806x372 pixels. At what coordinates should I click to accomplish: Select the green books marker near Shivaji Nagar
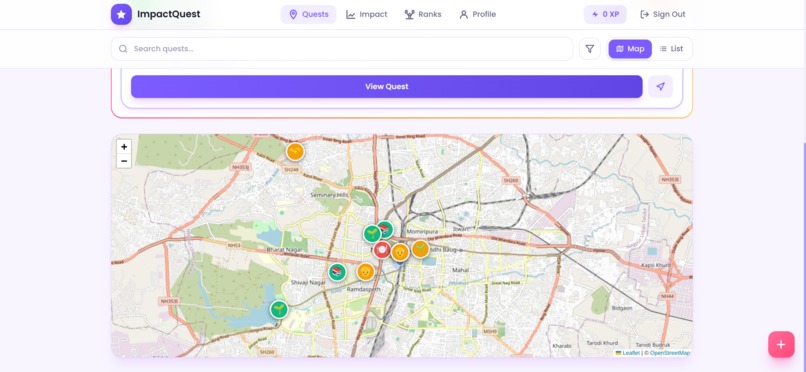(337, 272)
